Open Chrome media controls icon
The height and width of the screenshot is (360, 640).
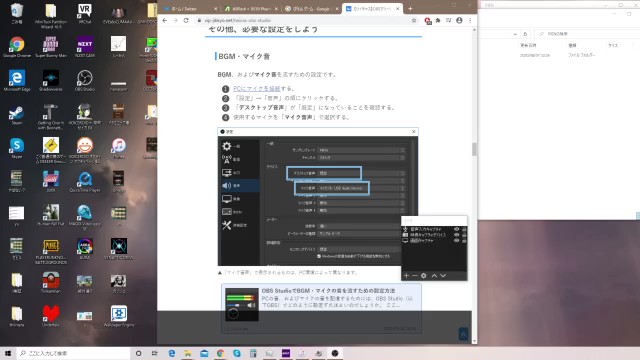coord(449,20)
